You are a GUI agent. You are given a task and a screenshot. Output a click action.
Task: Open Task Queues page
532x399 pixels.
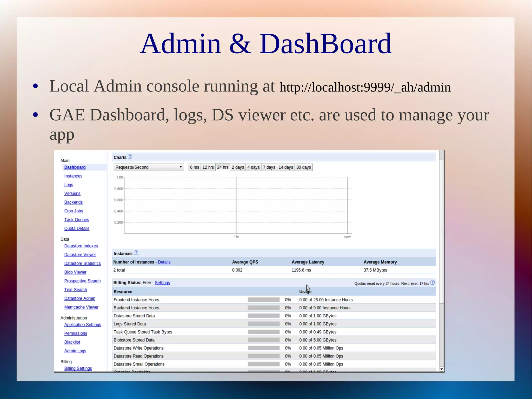[77, 220]
